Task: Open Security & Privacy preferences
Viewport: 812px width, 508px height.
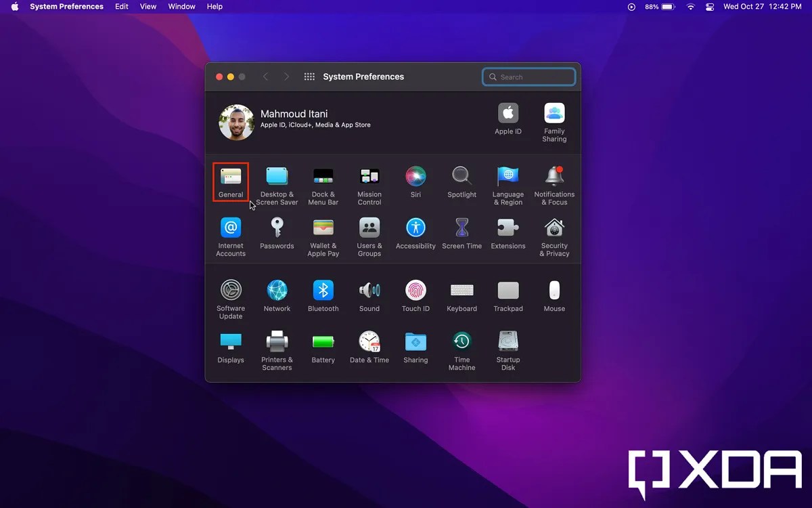Action: tap(554, 232)
